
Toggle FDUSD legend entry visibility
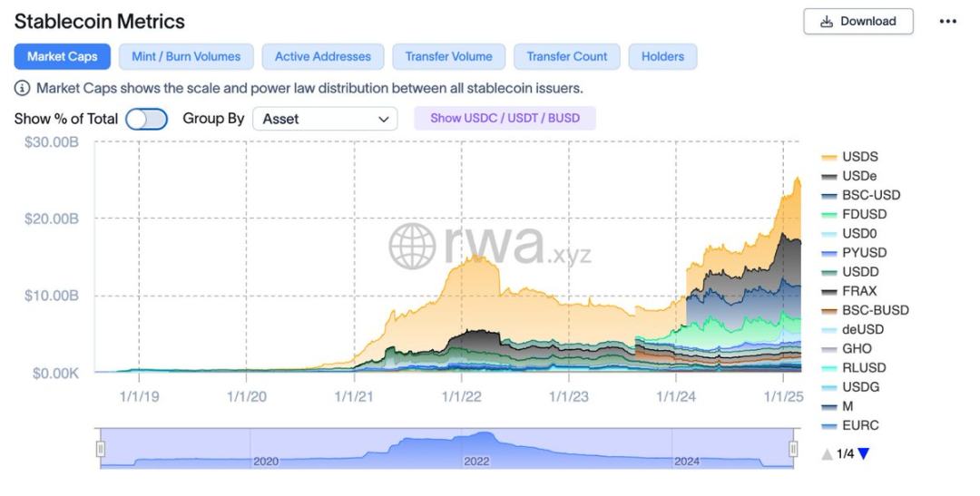(864, 214)
